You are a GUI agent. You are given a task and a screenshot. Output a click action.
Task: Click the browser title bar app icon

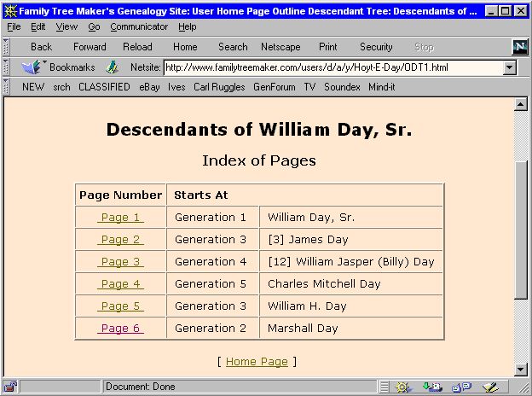click(x=10, y=11)
